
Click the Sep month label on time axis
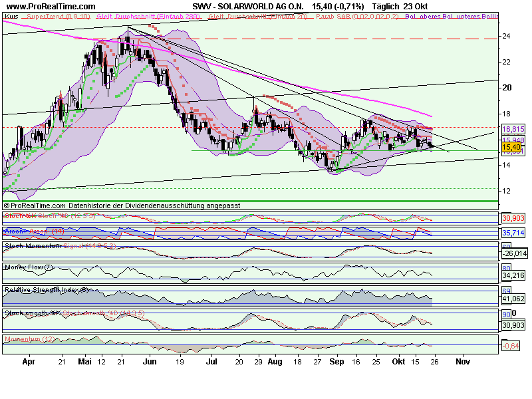click(337, 362)
